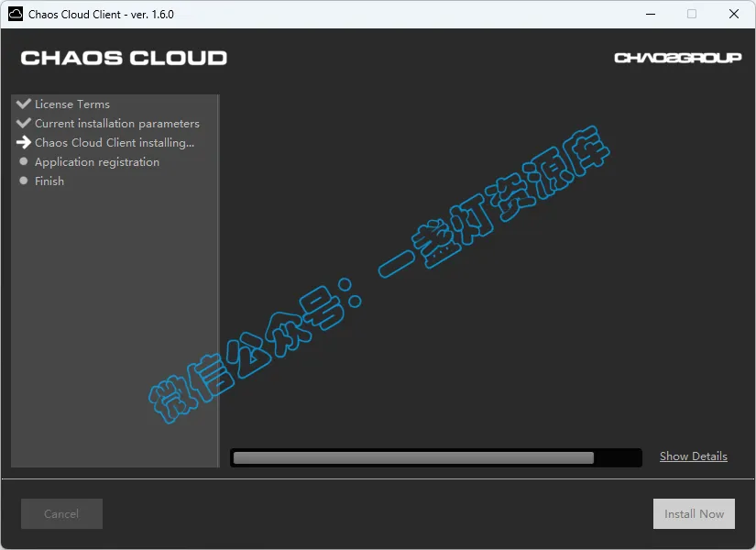Click bullet dot beside Application registration
Viewport: 756px width, 550px height.
coord(24,161)
